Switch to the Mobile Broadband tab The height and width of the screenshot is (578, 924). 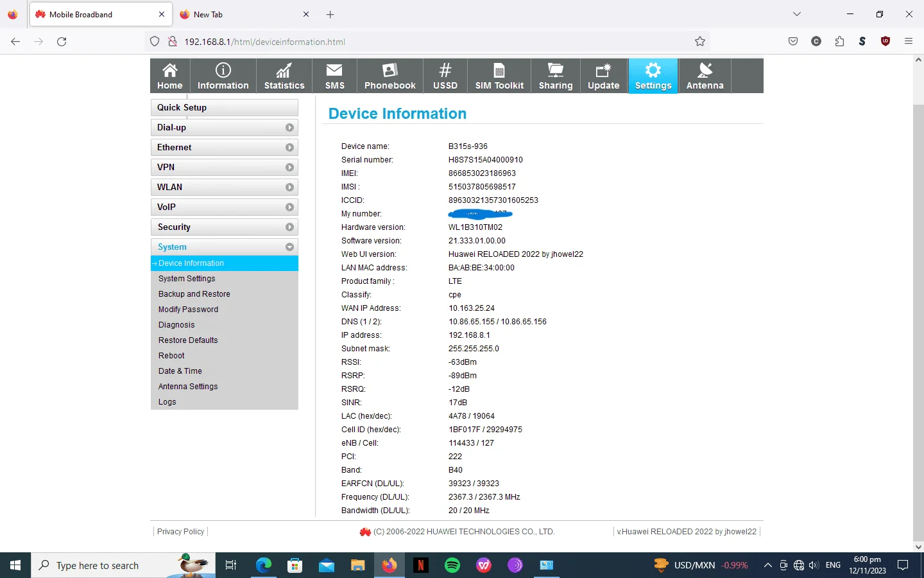click(x=100, y=14)
